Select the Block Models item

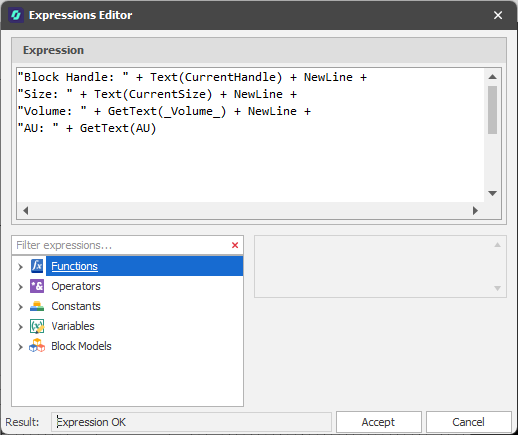tap(81, 346)
